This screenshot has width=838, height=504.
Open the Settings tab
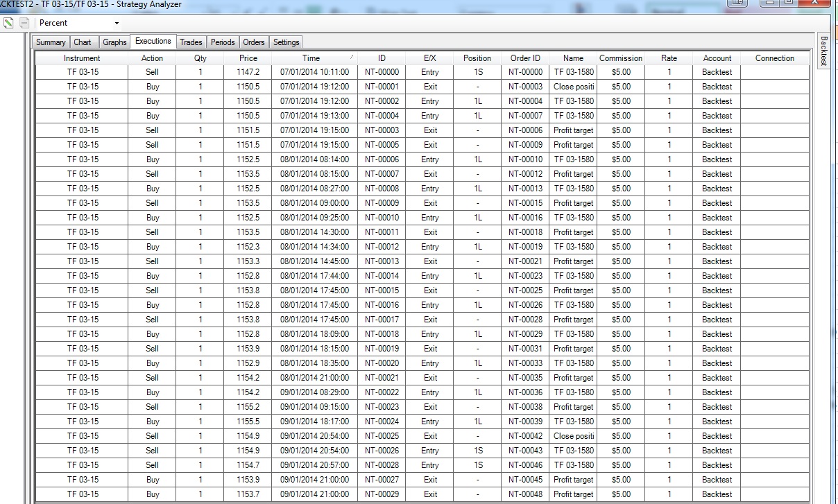286,42
